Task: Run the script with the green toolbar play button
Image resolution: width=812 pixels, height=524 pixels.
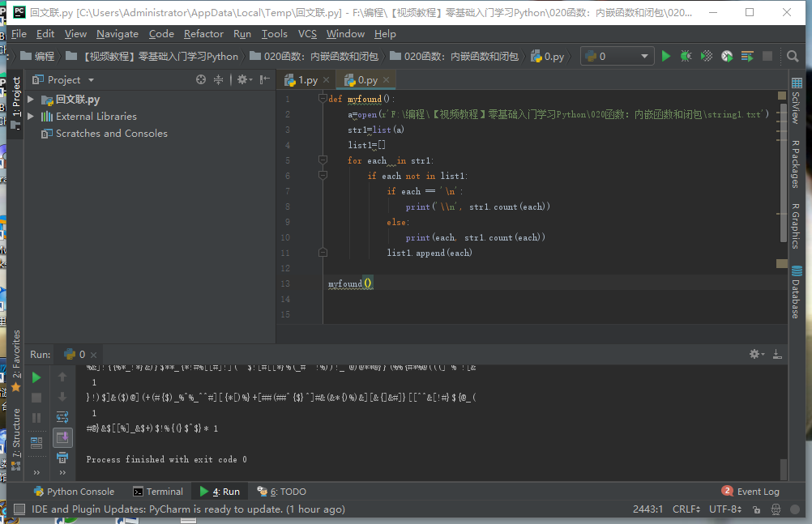Action: click(x=666, y=56)
